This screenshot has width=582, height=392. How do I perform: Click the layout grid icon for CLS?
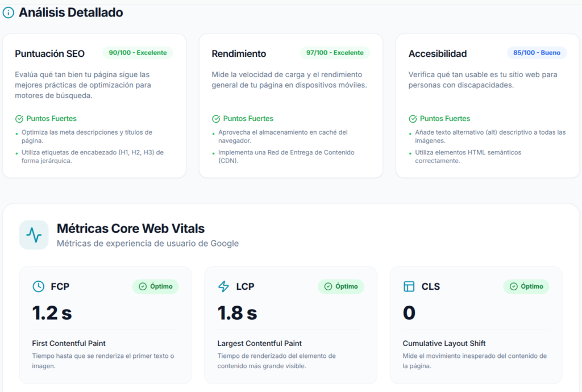(x=409, y=286)
